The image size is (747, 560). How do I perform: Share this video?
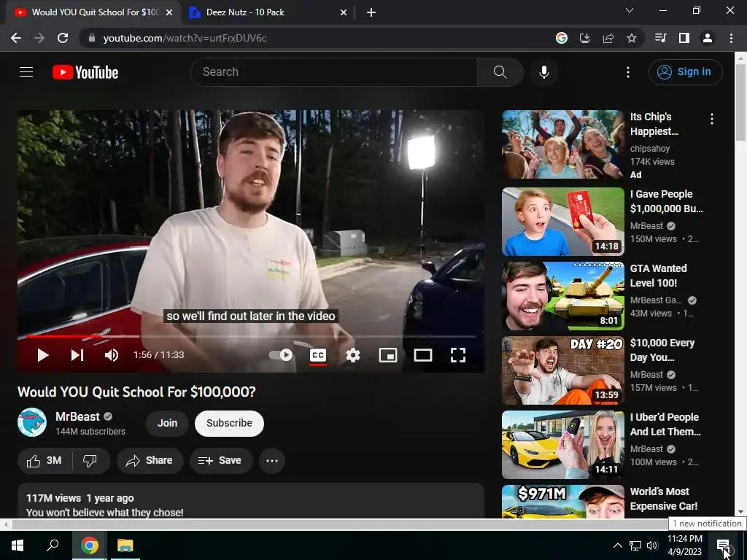(x=150, y=461)
